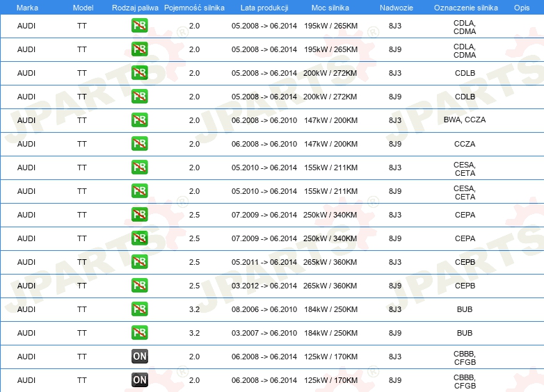Screen dimensions: 544x392
Task: Click the Marka column header
Action: point(27,8)
